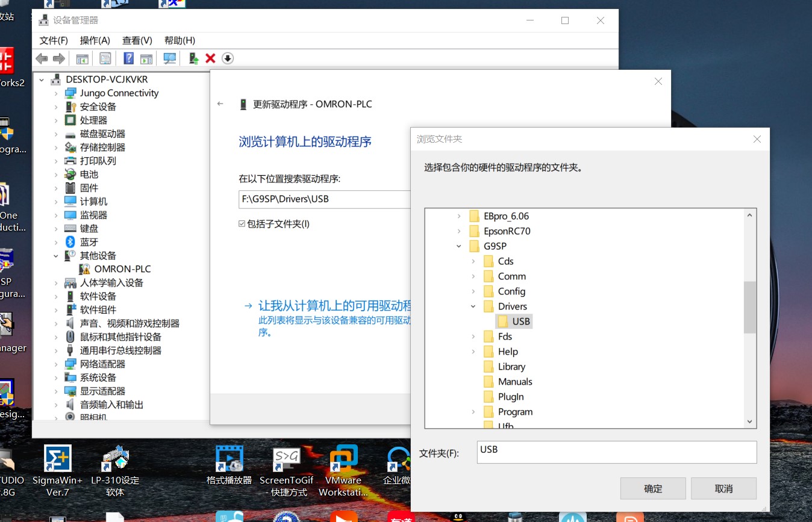Click scan for hardware changes icon
The width and height of the screenshot is (812, 522).
click(x=170, y=58)
